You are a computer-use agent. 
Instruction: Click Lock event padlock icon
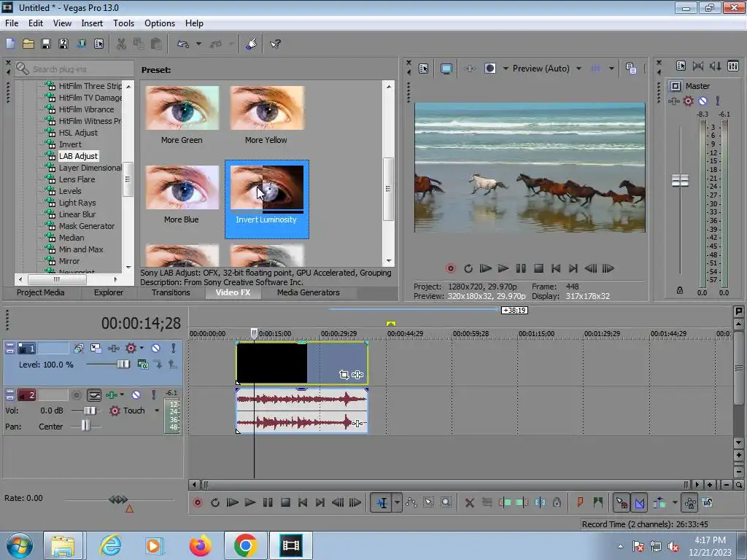(557, 502)
